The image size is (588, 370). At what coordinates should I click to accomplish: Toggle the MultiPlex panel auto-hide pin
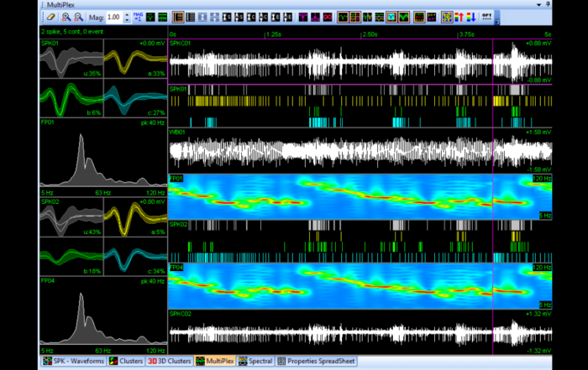548,4
